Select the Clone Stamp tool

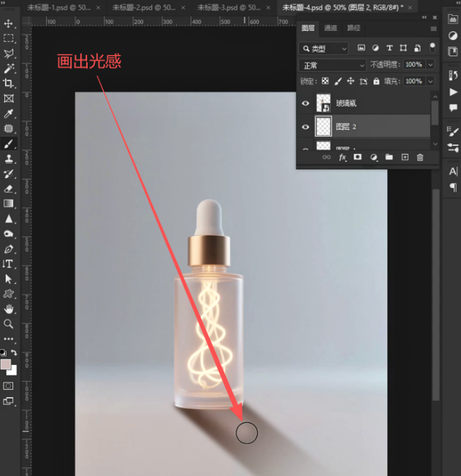point(8,158)
